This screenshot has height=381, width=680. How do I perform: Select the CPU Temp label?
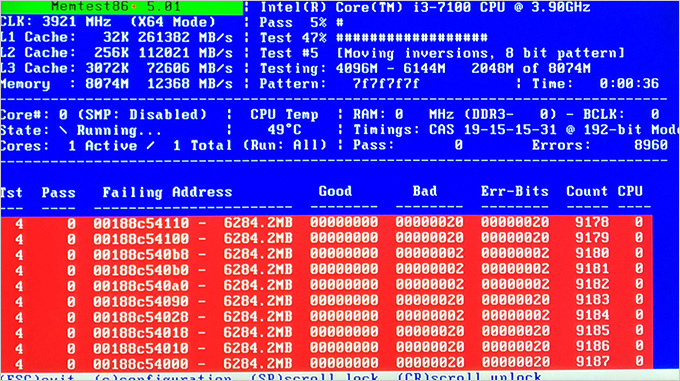point(284,114)
